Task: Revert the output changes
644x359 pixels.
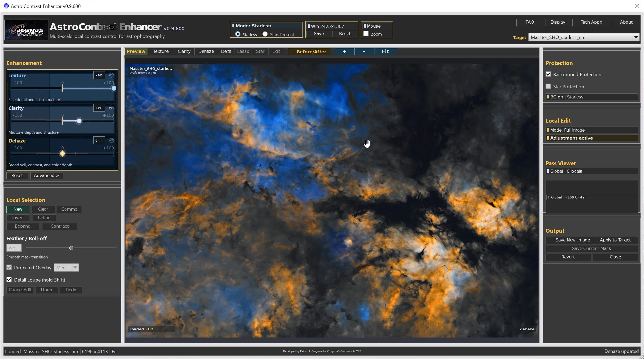Action: (568, 257)
